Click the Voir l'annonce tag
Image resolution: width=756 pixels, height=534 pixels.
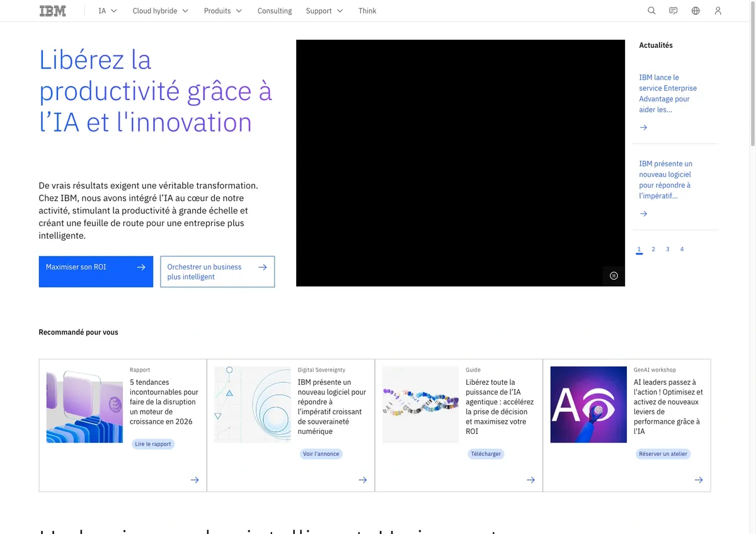tap(321, 454)
